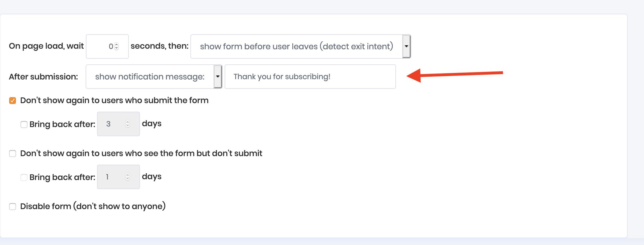
Task: Enable the 'Bring back after' checkbox beside the 3-days field
Action: pyautogui.click(x=24, y=124)
